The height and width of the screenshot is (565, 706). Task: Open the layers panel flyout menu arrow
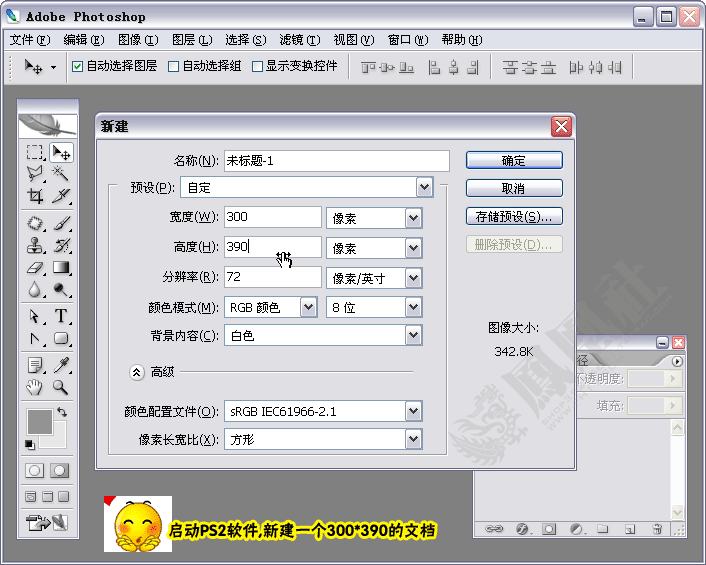click(677, 361)
